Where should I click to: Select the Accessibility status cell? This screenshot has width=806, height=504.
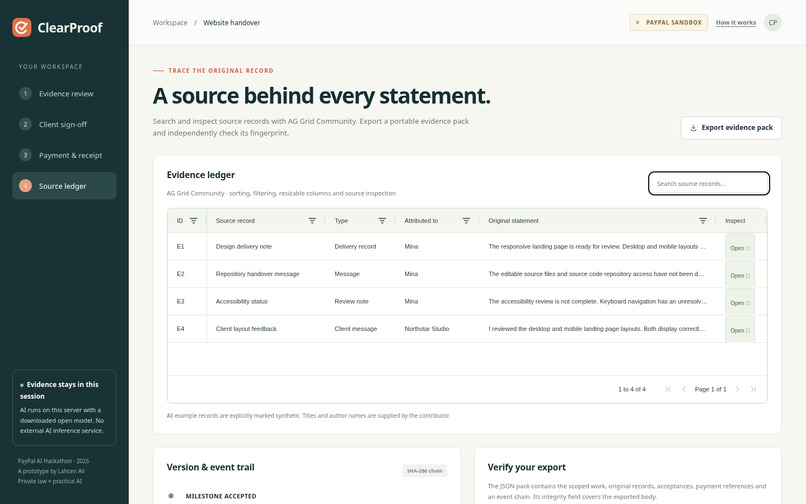point(266,301)
